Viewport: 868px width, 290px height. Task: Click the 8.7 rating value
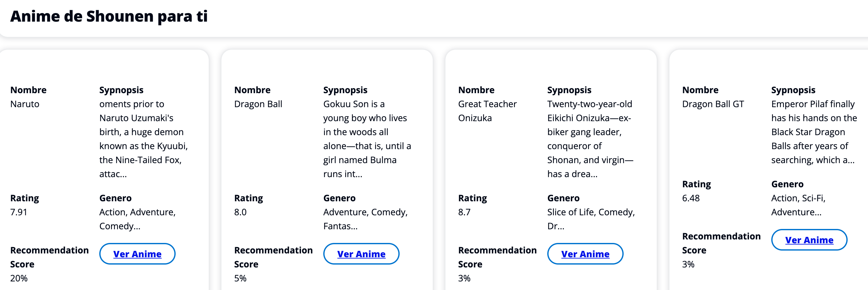pyautogui.click(x=464, y=212)
